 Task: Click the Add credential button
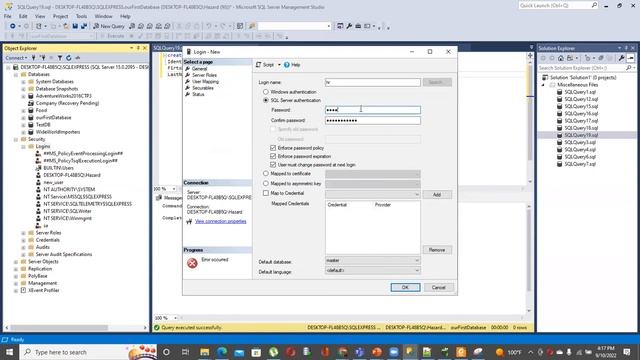pos(437,195)
